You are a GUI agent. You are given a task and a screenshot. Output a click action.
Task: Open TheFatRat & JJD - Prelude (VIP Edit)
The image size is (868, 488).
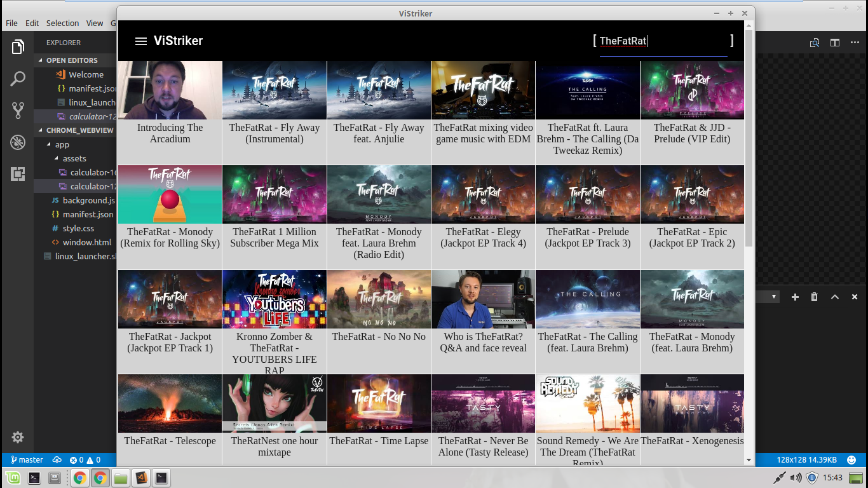coord(692,90)
